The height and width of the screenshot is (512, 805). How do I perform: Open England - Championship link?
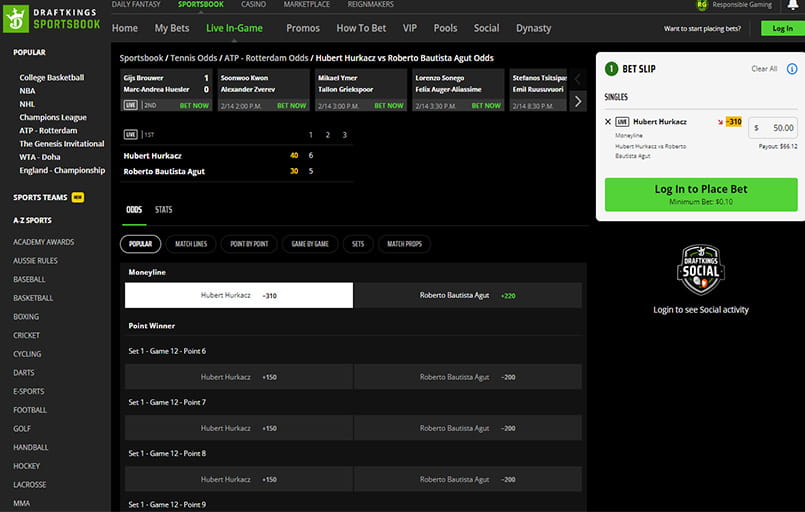[62, 170]
